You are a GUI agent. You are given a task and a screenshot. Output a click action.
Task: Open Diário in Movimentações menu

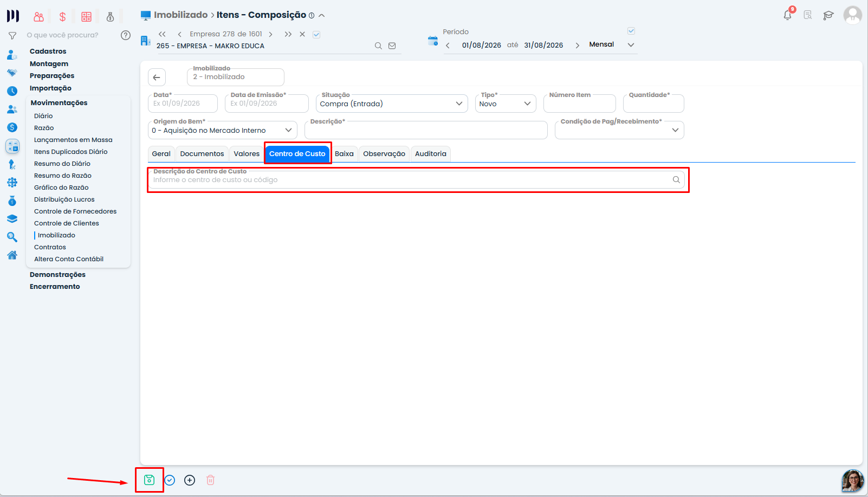[x=43, y=116]
